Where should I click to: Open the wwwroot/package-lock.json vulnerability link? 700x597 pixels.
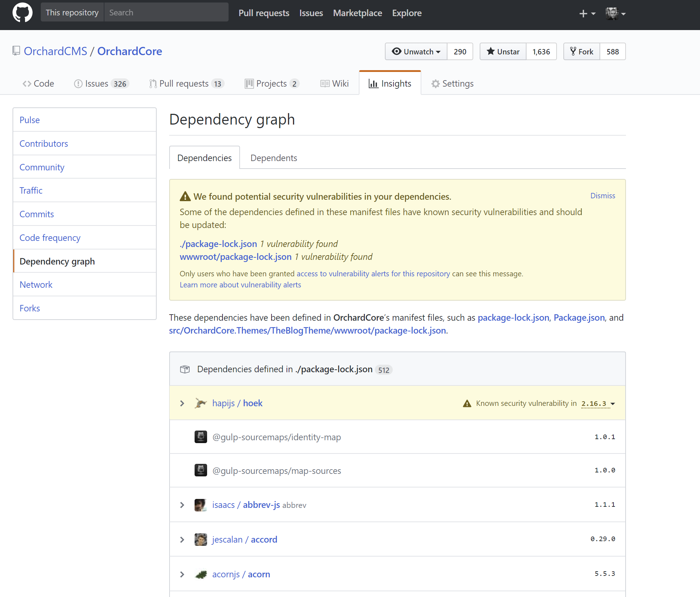[x=236, y=257]
